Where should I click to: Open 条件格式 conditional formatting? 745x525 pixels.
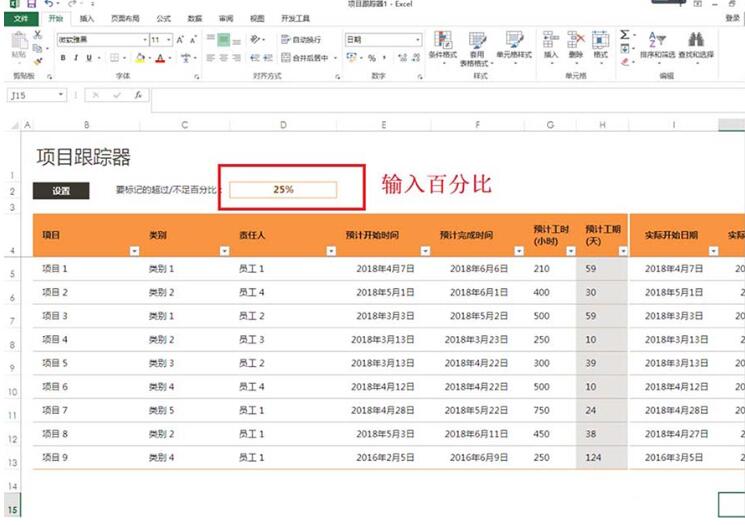point(443,47)
